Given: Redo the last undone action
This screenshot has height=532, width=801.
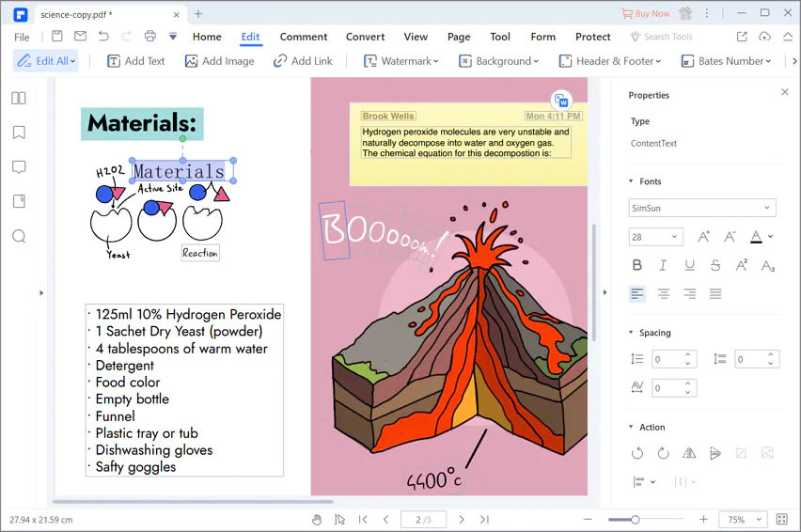Looking at the screenshot, I should (x=126, y=37).
